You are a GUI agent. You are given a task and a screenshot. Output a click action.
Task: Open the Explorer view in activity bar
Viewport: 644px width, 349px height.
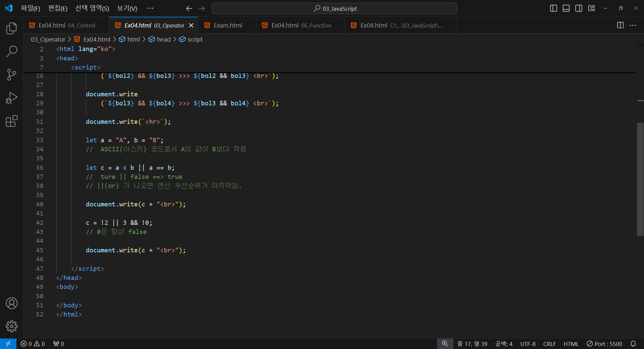click(11, 29)
